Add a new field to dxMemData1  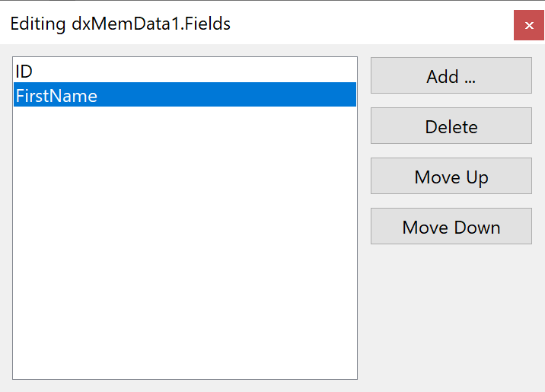(451, 76)
